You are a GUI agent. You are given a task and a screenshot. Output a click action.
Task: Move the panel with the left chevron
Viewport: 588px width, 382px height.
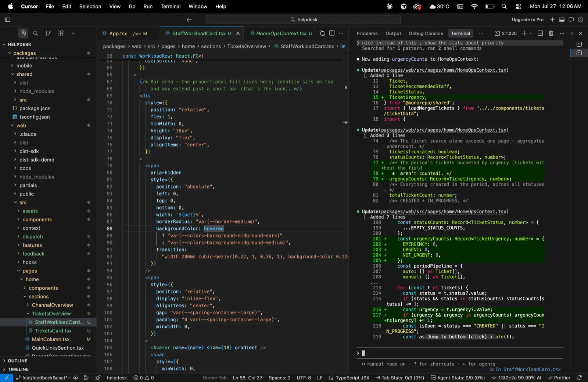572,33
